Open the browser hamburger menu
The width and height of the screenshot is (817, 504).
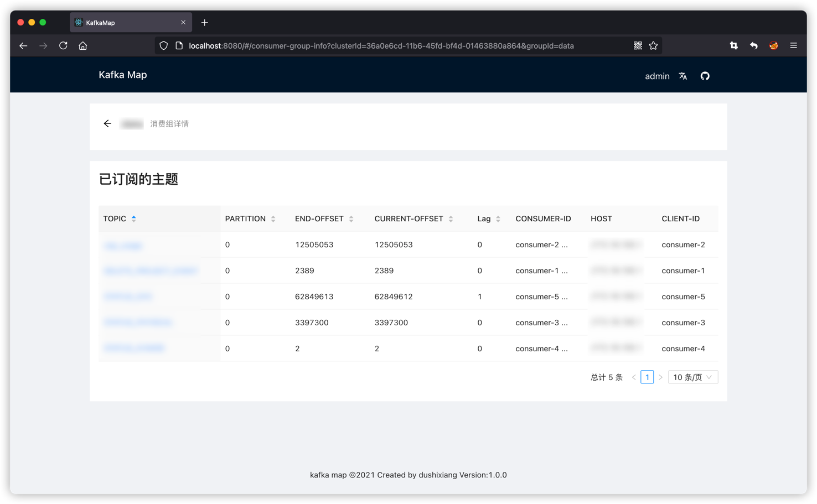[x=793, y=45]
